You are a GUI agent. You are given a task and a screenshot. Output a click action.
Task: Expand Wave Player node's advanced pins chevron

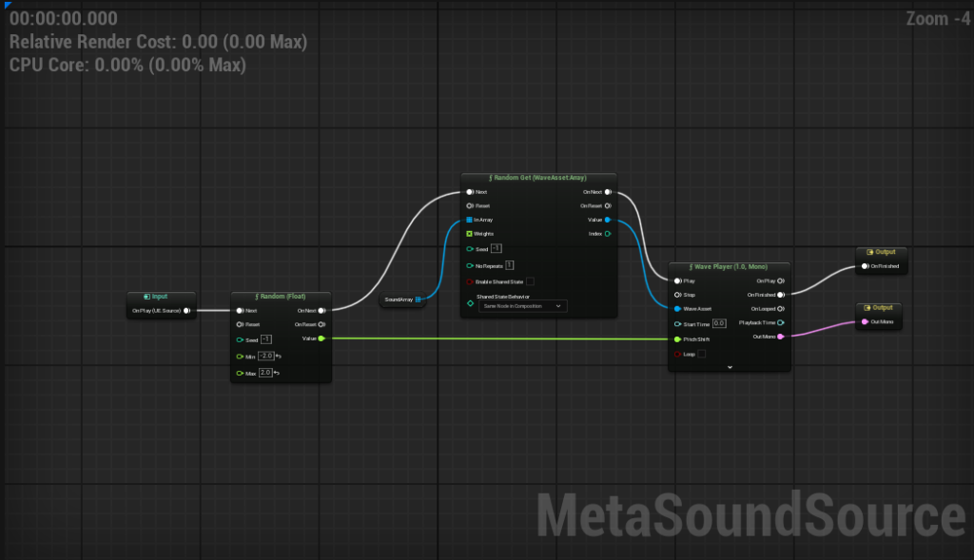pyautogui.click(x=730, y=366)
